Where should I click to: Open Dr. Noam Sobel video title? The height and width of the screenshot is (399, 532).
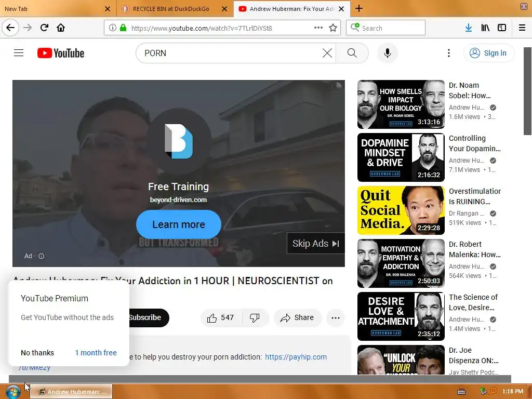tap(470, 90)
